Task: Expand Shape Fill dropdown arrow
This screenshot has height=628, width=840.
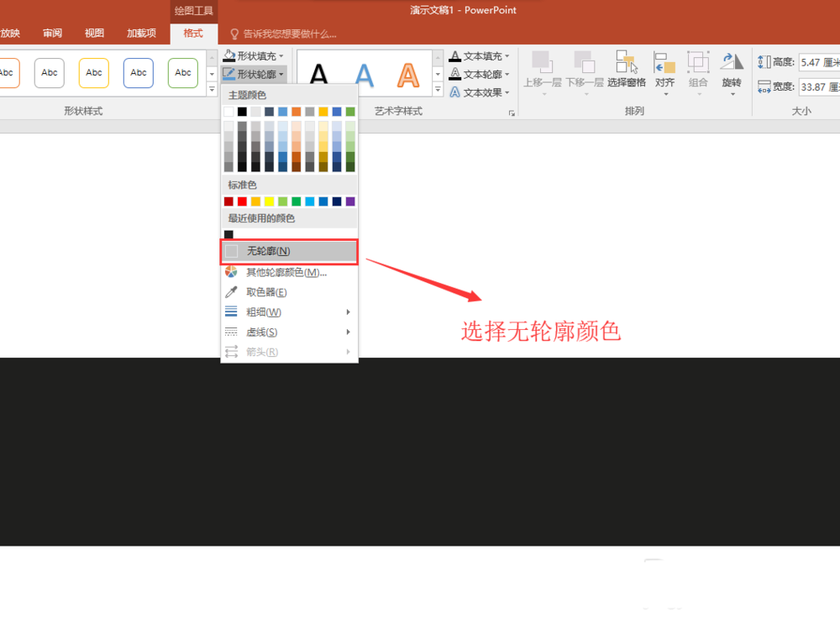Action: (x=281, y=55)
